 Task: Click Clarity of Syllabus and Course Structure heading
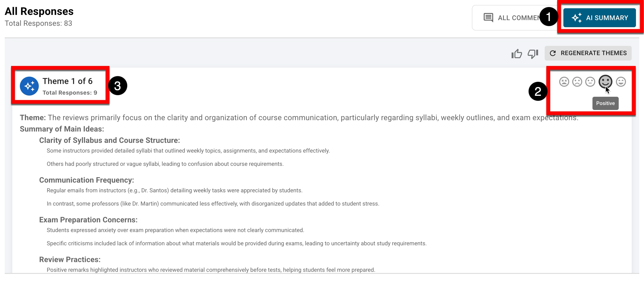pos(109,140)
